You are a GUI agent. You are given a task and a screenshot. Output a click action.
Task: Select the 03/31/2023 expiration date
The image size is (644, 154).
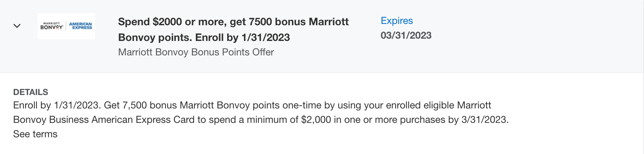[406, 35]
